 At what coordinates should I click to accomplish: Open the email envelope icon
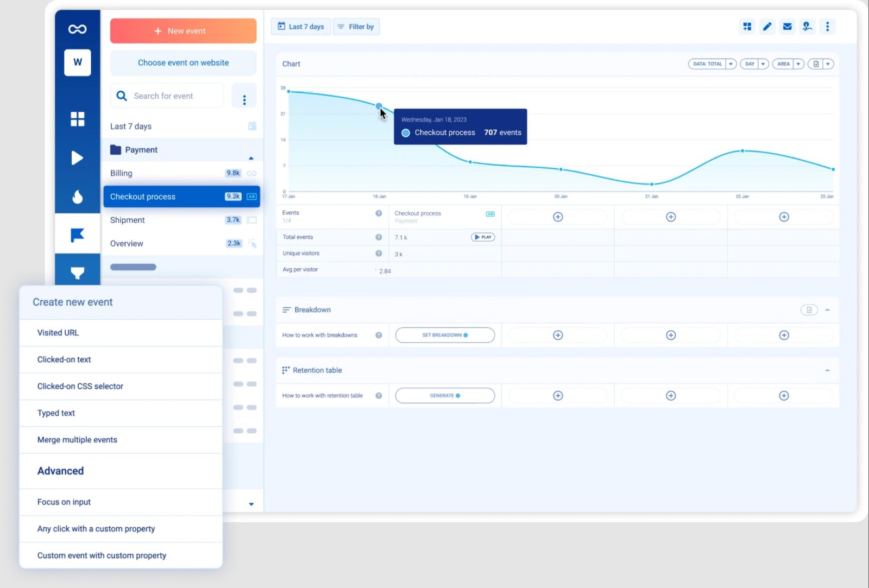click(787, 26)
